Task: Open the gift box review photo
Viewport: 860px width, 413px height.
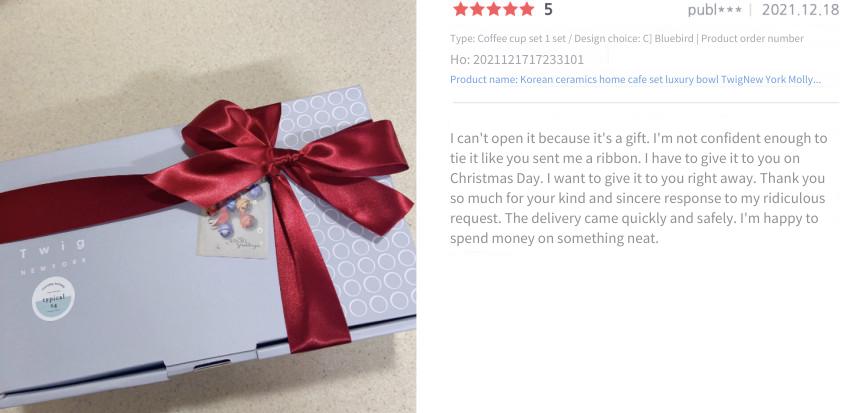Action: coord(208,206)
